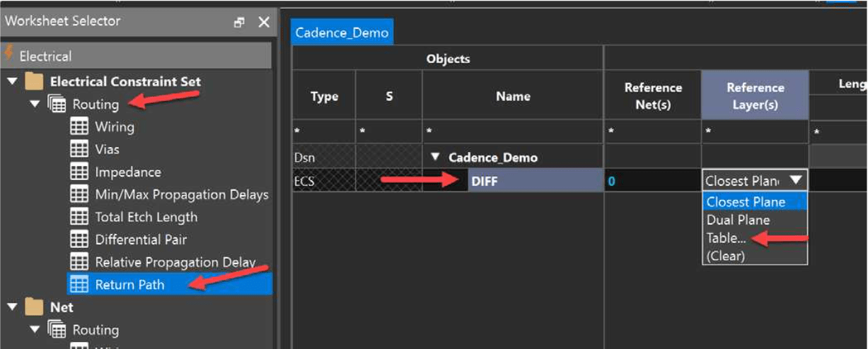Click the Wiring table icon
This screenshot has height=349, width=868.
(79, 127)
